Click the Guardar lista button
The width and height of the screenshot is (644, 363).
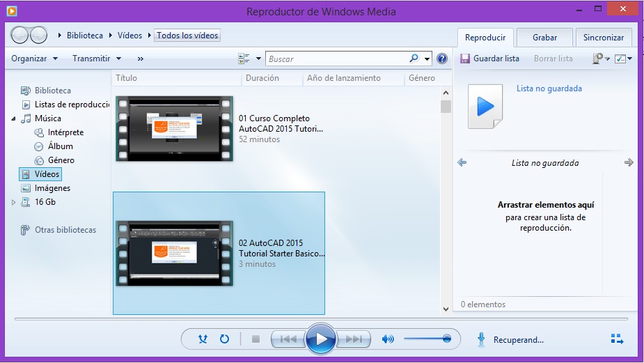coord(489,59)
